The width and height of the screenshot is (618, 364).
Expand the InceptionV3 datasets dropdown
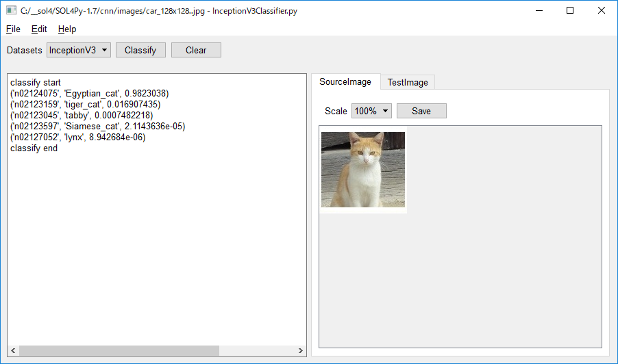78,51
